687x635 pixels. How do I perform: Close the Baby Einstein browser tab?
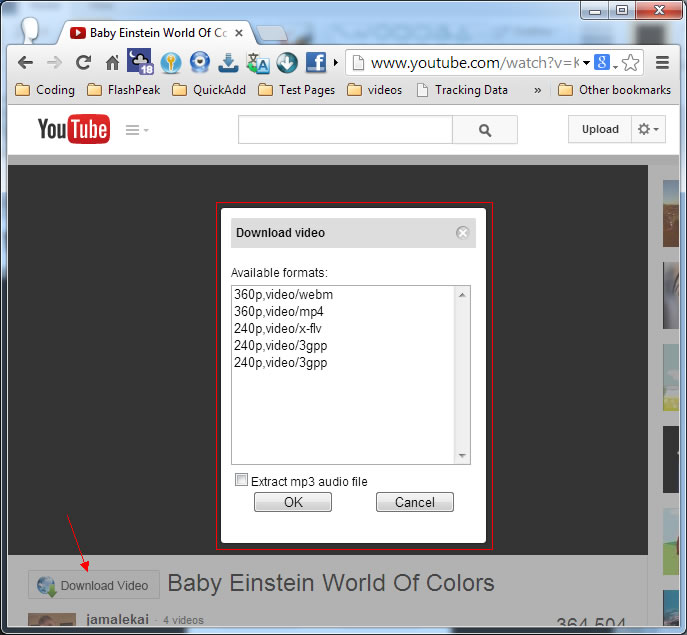tap(239, 33)
